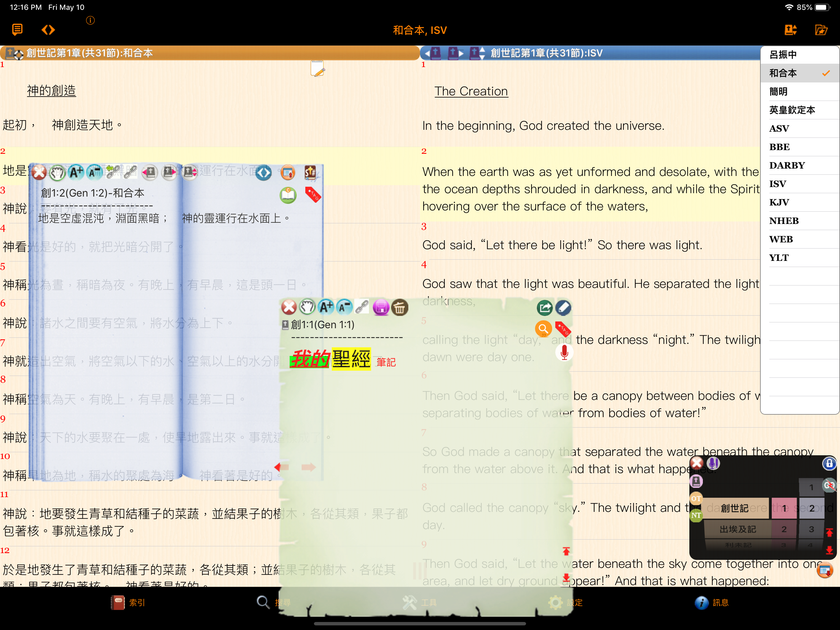Image resolution: width=840 pixels, height=630 pixels.
Task: Pick verse 3 in grey verse column
Action: point(811,529)
